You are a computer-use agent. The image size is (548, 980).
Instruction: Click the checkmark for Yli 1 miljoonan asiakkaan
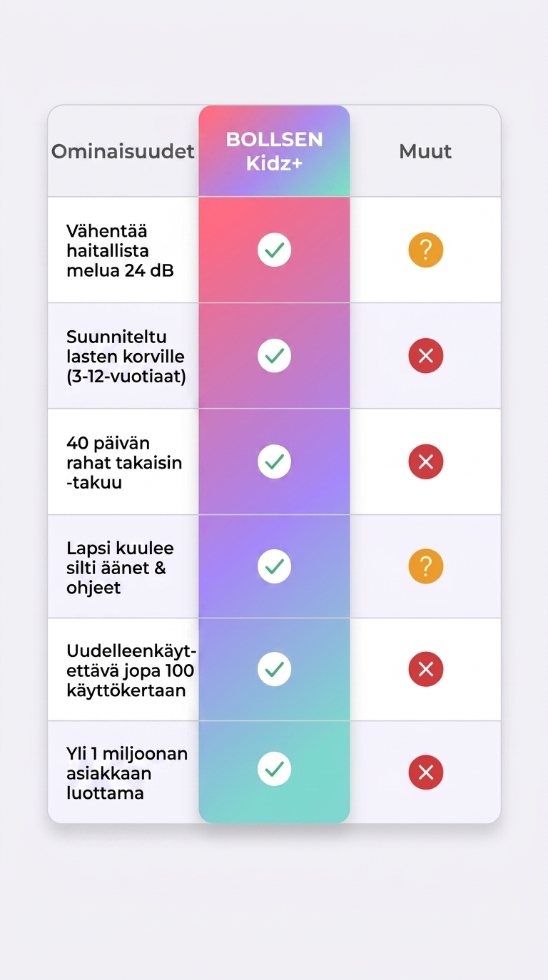click(274, 769)
